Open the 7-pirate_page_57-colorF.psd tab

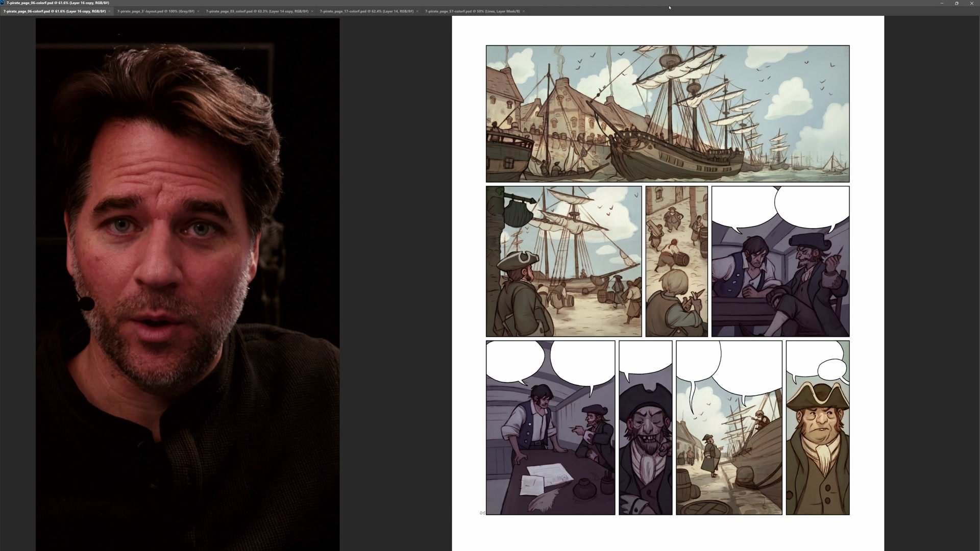(x=472, y=11)
